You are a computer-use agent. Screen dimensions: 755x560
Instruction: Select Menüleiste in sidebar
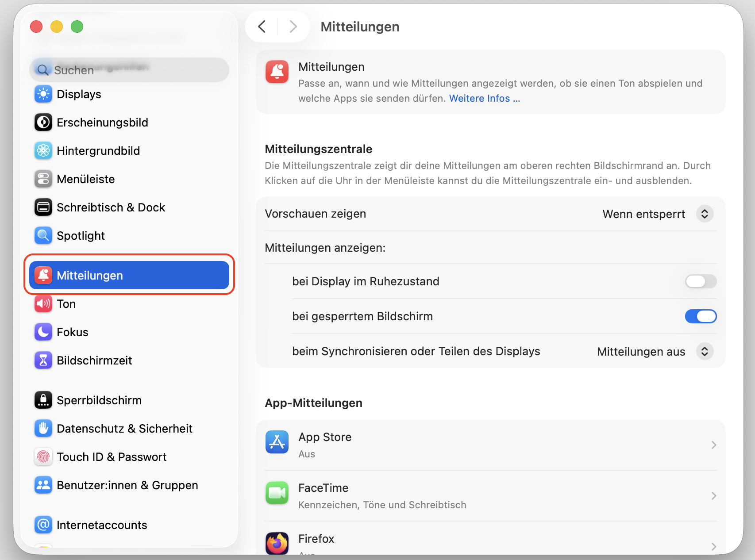pyautogui.click(x=129, y=179)
